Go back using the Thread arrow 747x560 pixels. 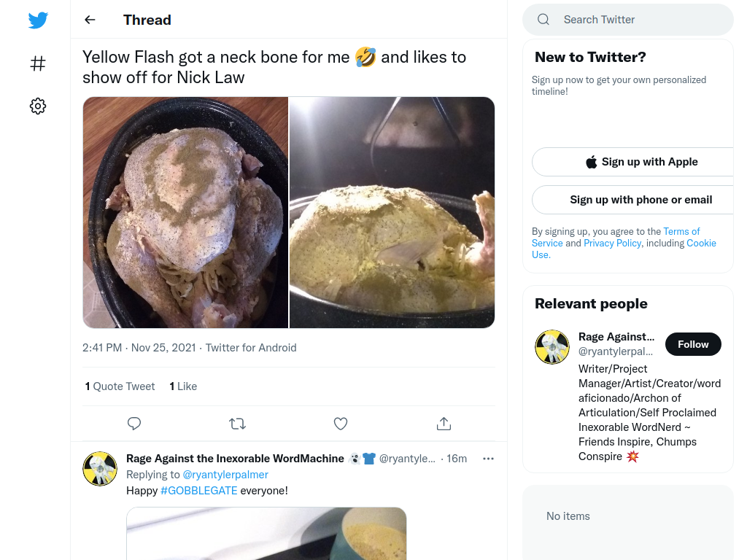coord(90,20)
